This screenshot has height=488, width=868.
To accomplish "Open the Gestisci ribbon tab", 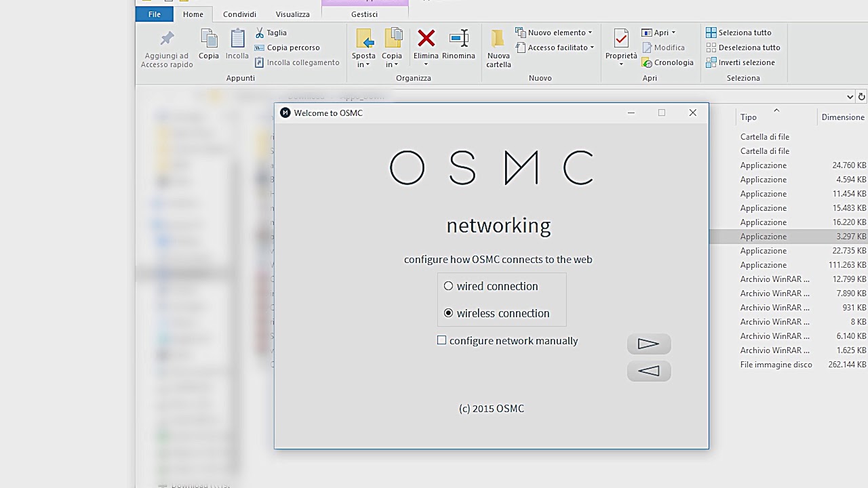I will tap(365, 14).
